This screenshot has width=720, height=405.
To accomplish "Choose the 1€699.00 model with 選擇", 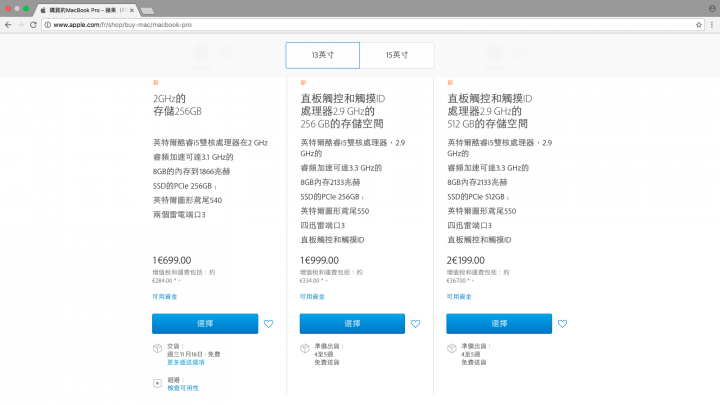I will (x=205, y=324).
